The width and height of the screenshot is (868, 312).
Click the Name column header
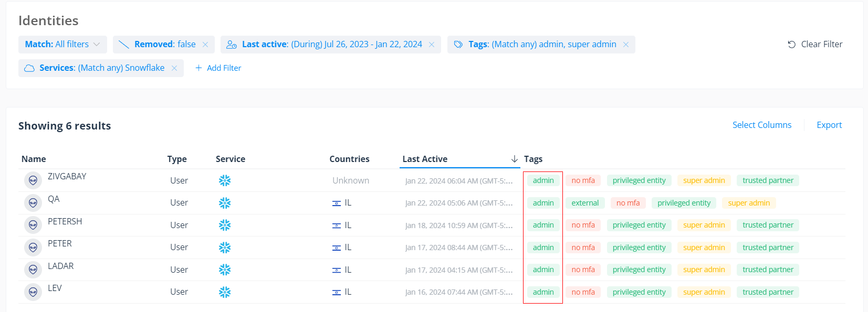coord(34,159)
